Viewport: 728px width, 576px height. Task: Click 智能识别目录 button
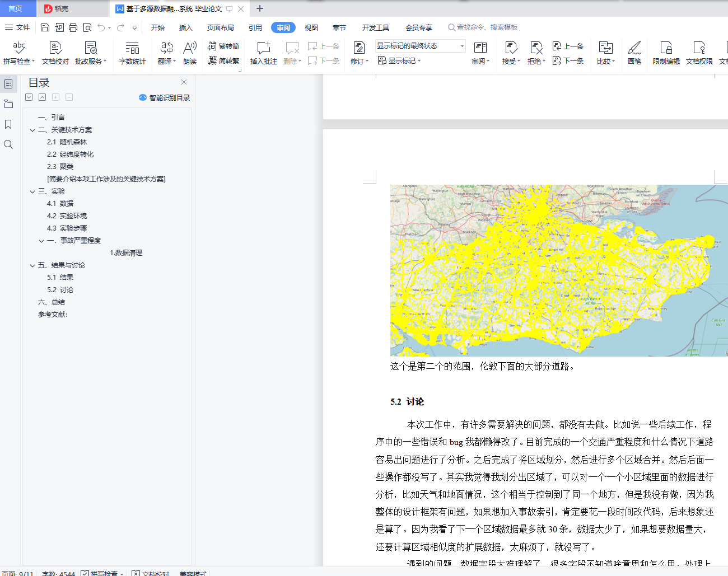164,97
